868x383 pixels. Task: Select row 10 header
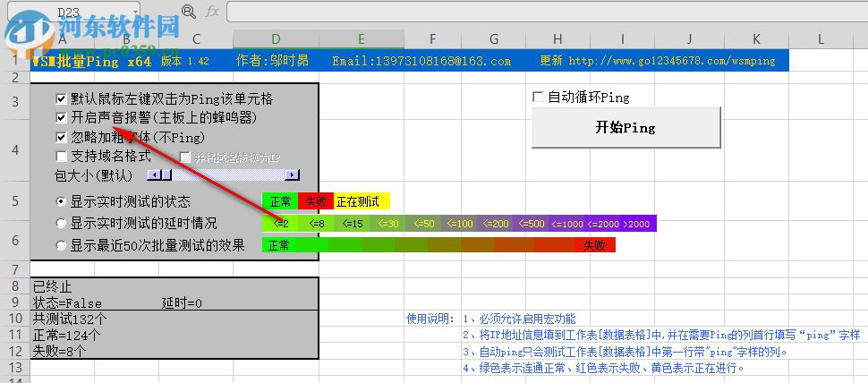tap(15, 319)
